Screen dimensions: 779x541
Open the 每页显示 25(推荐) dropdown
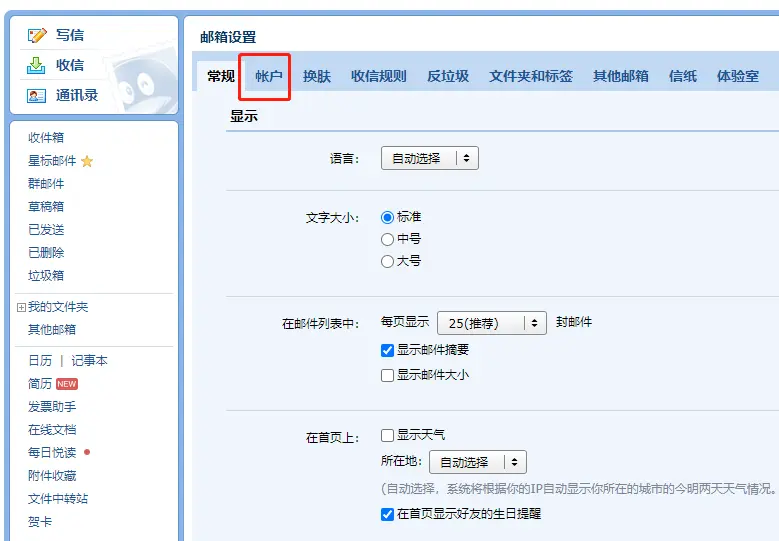click(492, 323)
